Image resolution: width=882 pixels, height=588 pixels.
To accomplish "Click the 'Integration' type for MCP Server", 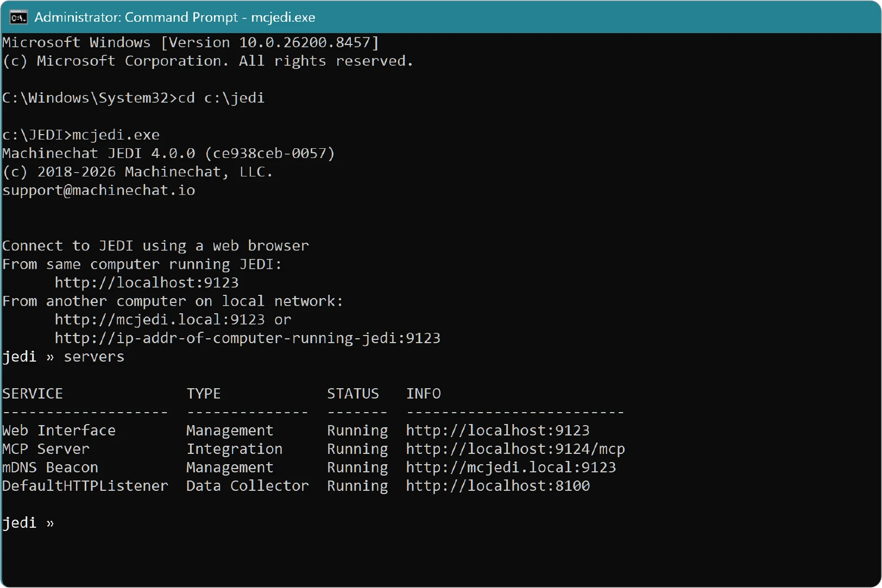I will tap(235, 449).
